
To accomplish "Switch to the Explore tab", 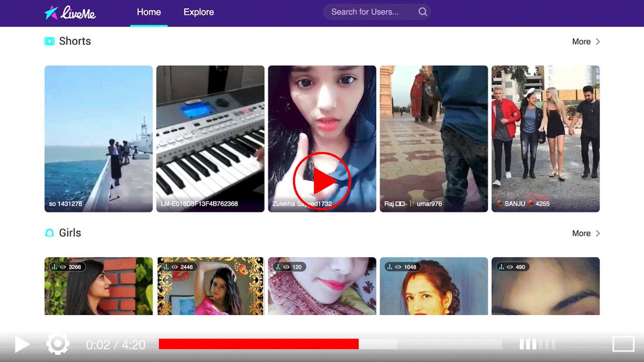I will (199, 12).
